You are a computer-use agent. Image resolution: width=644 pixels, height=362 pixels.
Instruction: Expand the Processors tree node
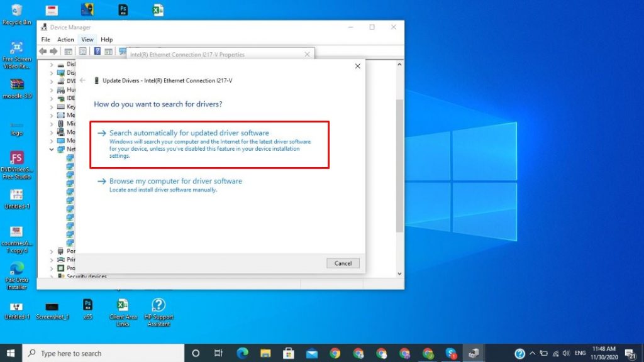[52, 268]
